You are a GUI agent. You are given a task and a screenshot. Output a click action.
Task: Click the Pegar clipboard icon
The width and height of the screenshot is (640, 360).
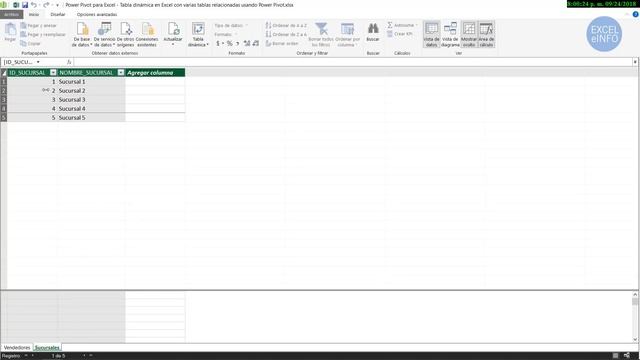(x=10, y=29)
